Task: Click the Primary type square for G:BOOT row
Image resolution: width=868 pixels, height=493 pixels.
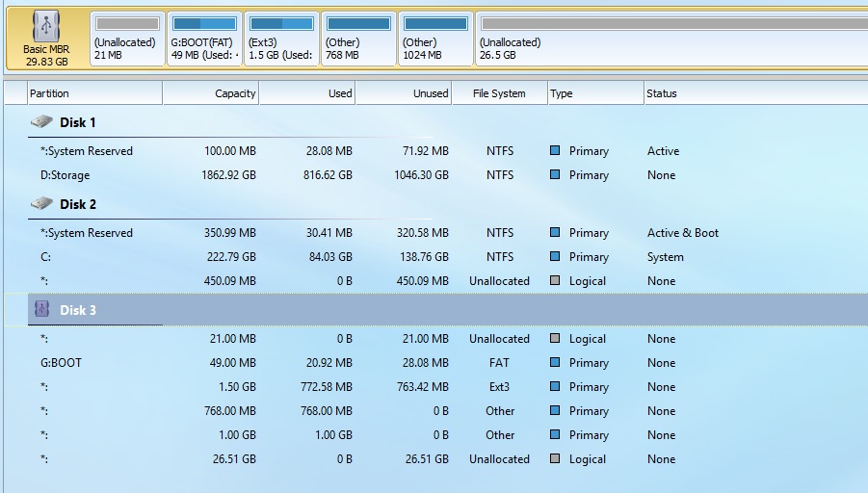Action: pyautogui.click(x=555, y=363)
